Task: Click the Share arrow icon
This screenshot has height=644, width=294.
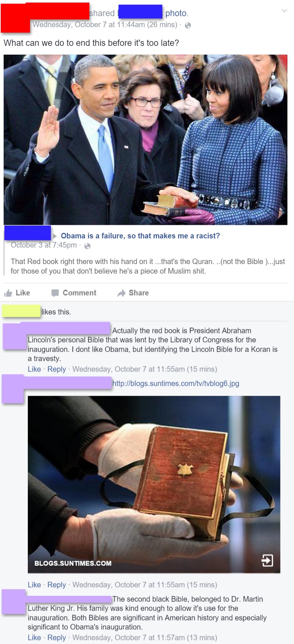Action: click(121, 293)
